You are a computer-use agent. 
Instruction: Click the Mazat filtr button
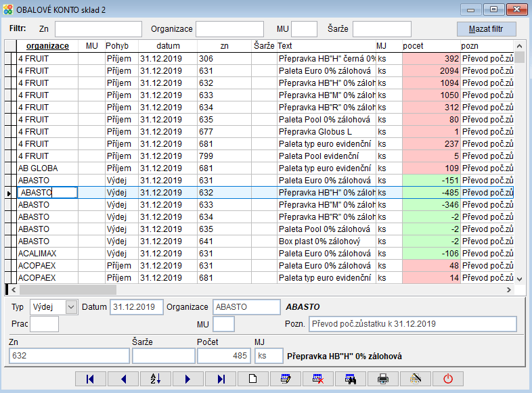point(486,29)
